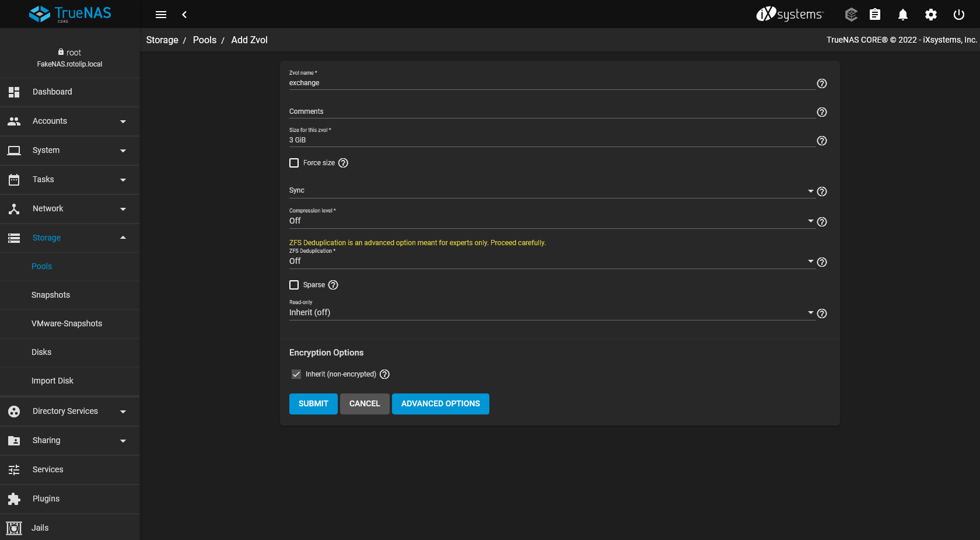Go to Dashboard in the sidebar
This screenshot has width=980, height=540.
tap(52, 92)
